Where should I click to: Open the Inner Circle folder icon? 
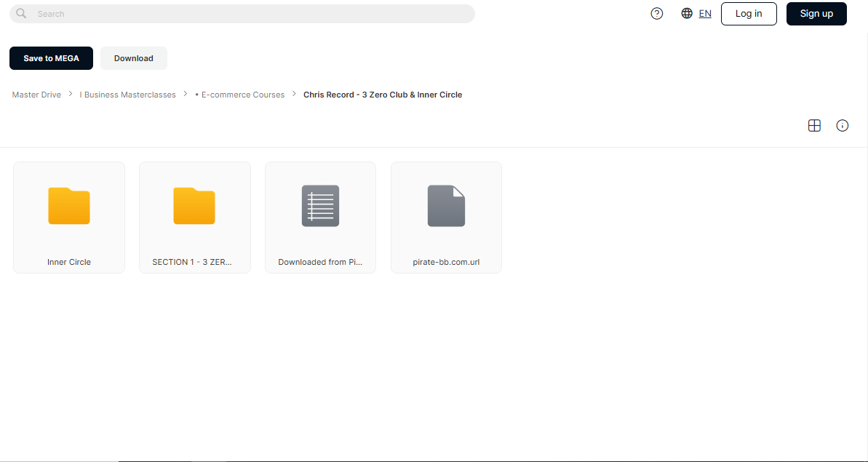[x=69, y=206]
